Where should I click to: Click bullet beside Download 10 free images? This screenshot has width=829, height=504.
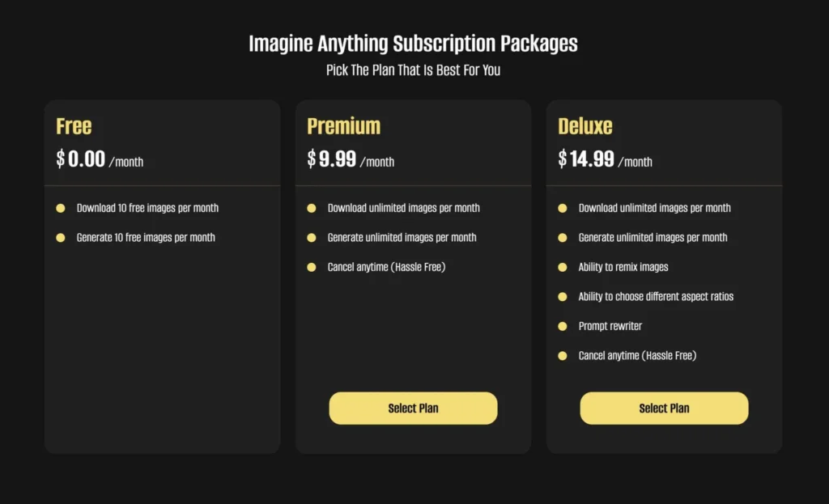[x=61, y=209]
